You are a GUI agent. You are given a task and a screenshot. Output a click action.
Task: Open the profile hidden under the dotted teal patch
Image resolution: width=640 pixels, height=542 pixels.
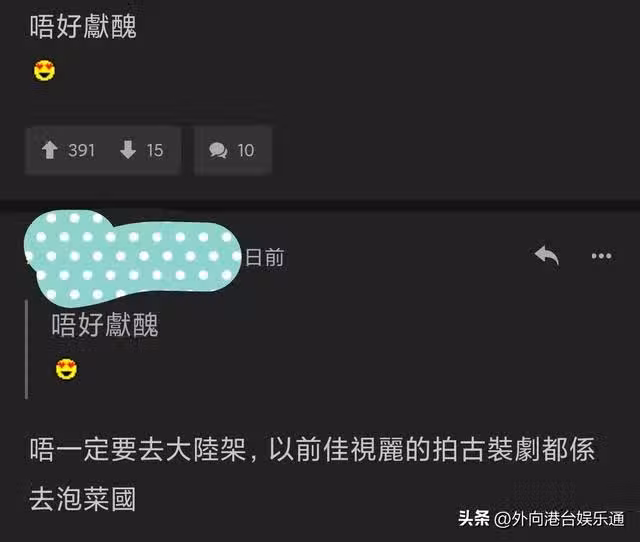[133, 258]
